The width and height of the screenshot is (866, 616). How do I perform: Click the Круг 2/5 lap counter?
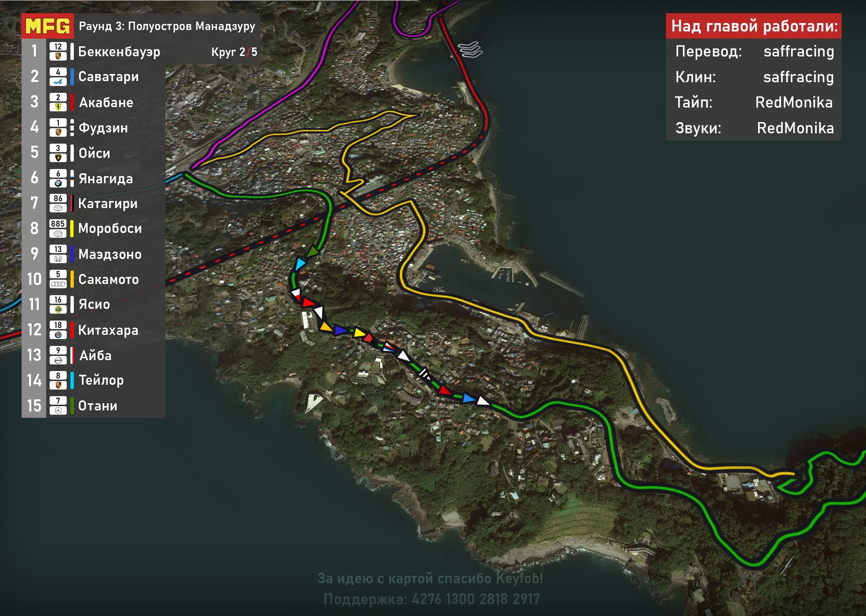tap(234, 52)
